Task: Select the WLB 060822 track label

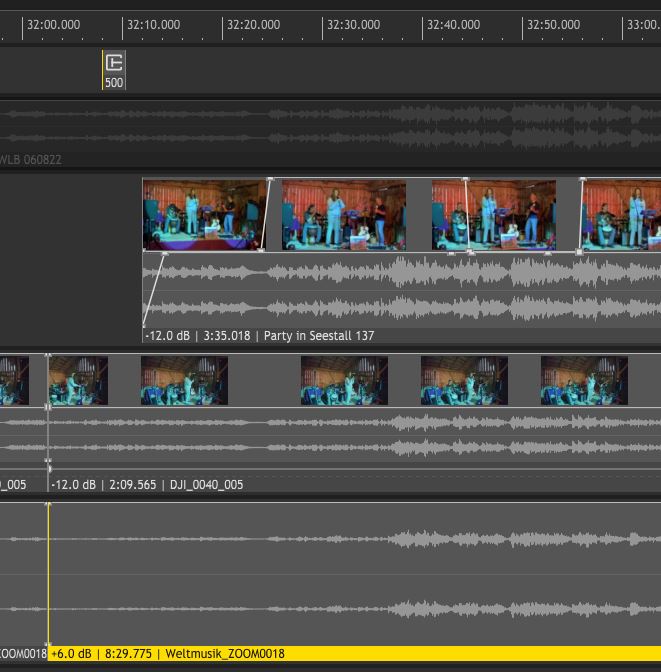Action: [30, 160]
